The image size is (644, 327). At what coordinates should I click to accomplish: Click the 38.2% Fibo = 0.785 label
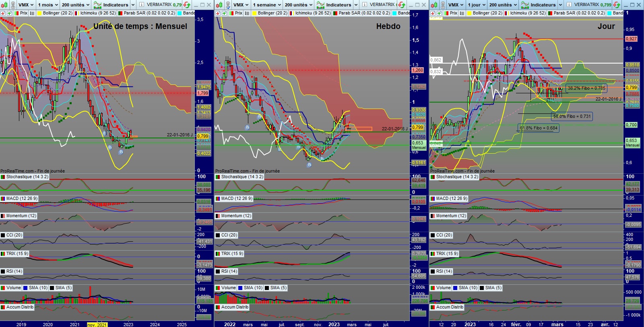(x=586, y=88)
